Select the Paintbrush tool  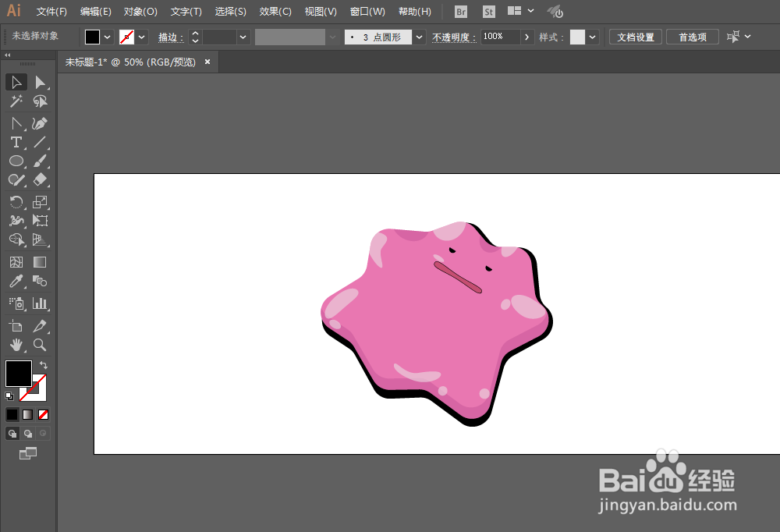40,161
